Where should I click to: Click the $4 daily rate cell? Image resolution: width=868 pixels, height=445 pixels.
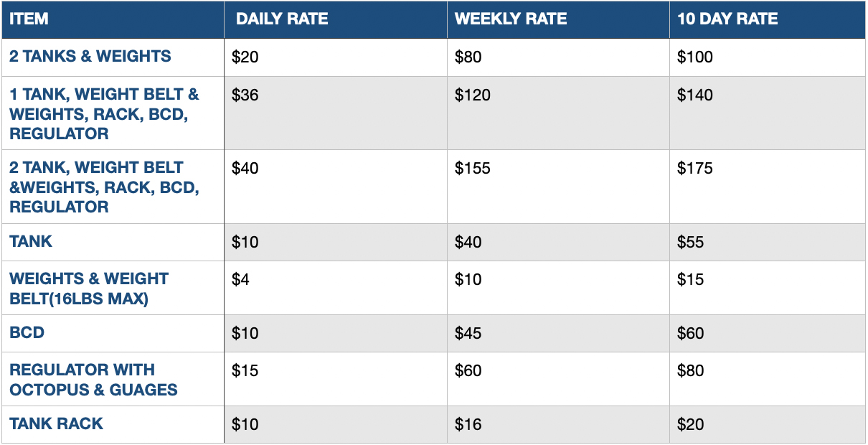(x=241, y=279)
